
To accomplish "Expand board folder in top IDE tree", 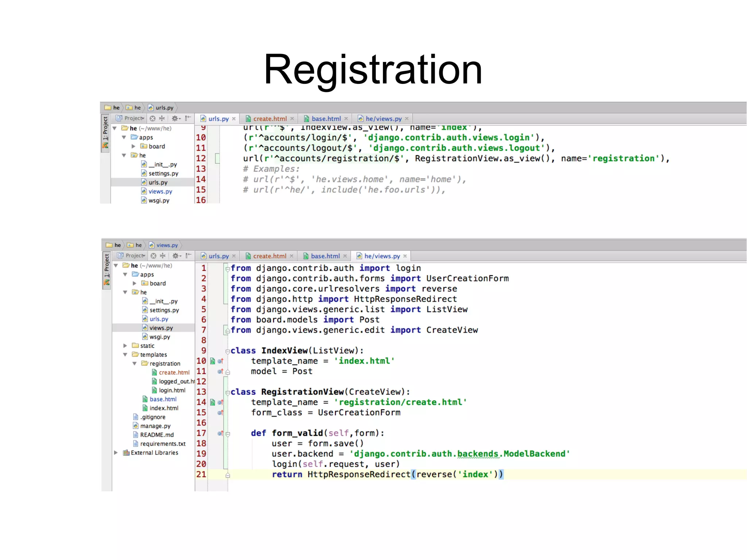I will tap(133, 146).
